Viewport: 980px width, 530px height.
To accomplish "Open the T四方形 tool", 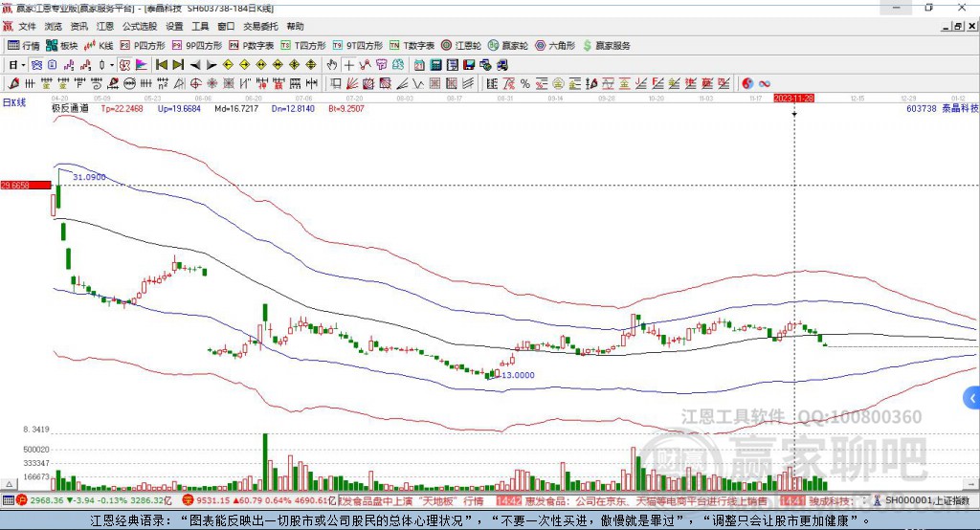I will pyautogui.click(x=303, y=46).
